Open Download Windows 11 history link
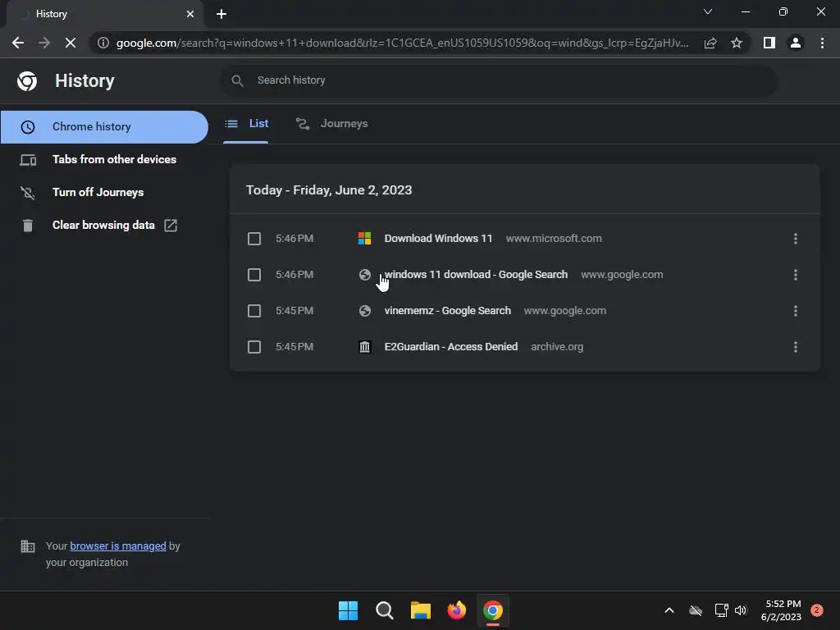 click(x=438, y=239)
